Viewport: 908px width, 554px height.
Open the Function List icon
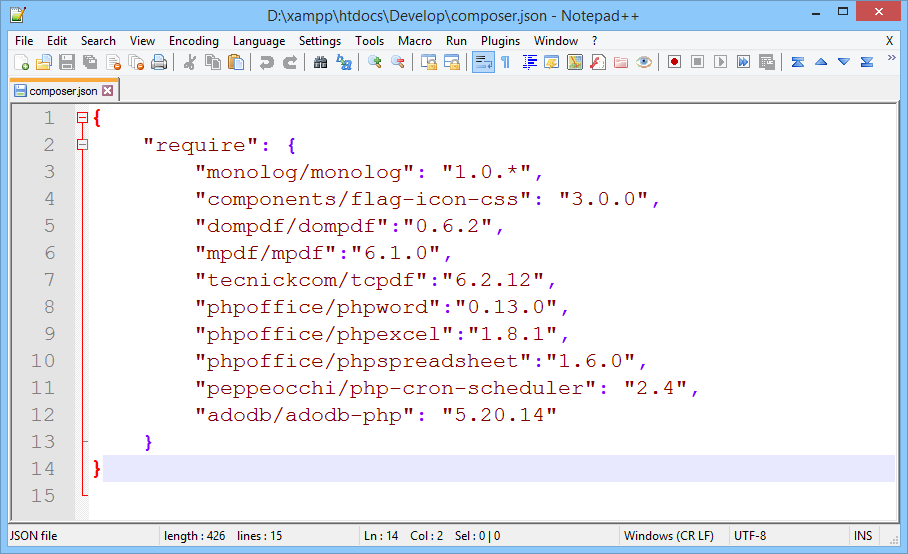coord(598,62)
